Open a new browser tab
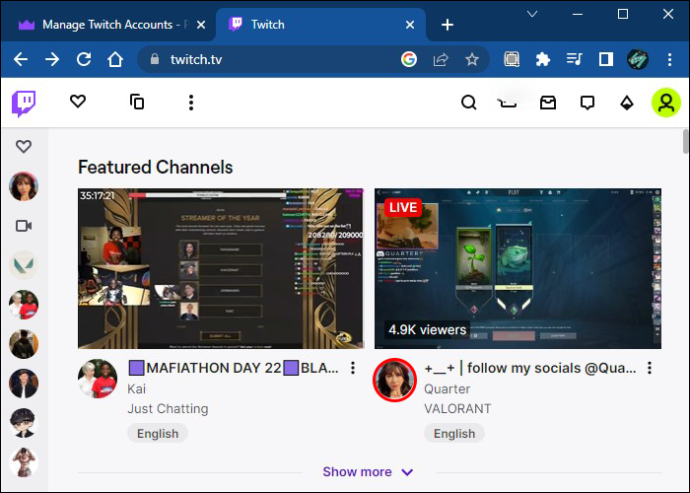The width and height of the screenshot is (690, 493). tap(447, 25)
